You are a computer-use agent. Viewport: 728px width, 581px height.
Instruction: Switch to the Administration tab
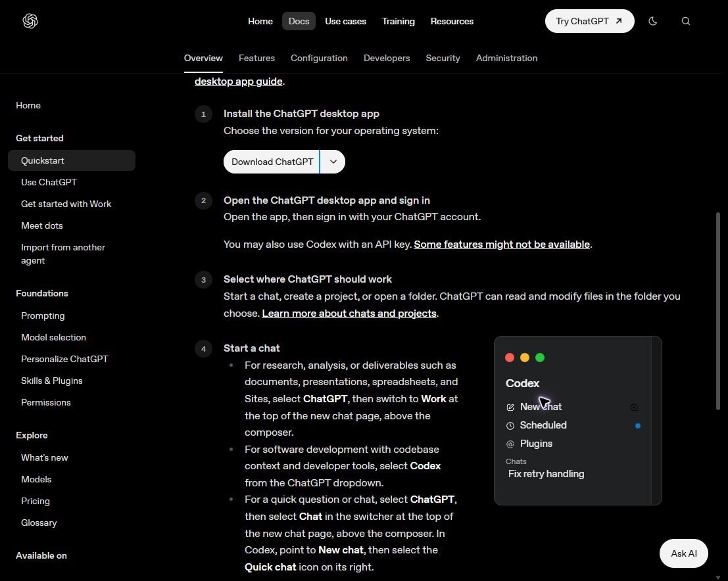[x=506, y=58]
